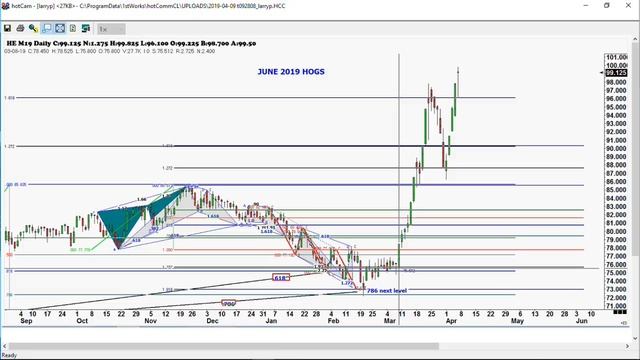
Task: Click the May month label on date axis
Action: [518, 321]
